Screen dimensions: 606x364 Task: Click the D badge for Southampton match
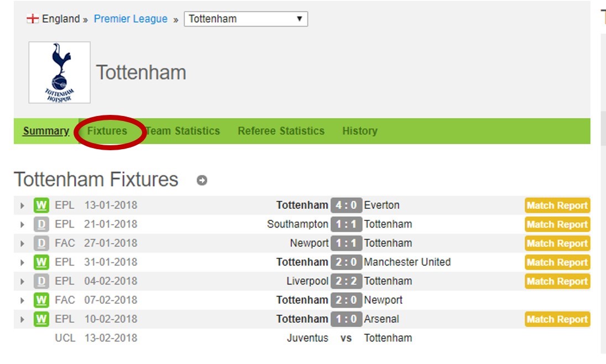[x=41, y=224]
